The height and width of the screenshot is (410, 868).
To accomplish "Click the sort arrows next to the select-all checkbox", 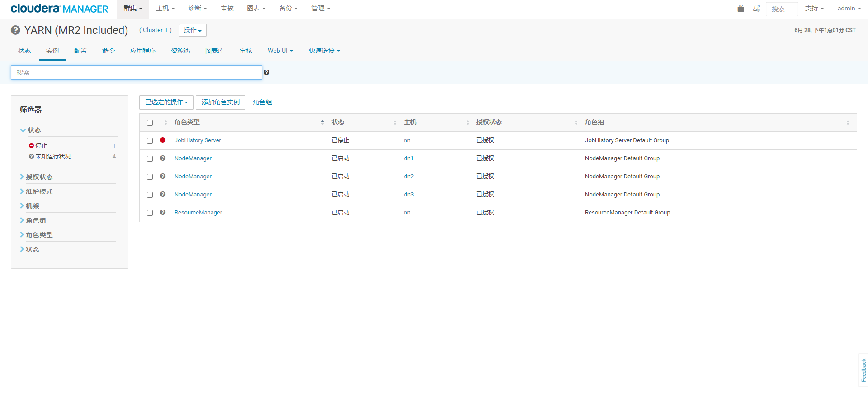I will click(x=165, y=122).
